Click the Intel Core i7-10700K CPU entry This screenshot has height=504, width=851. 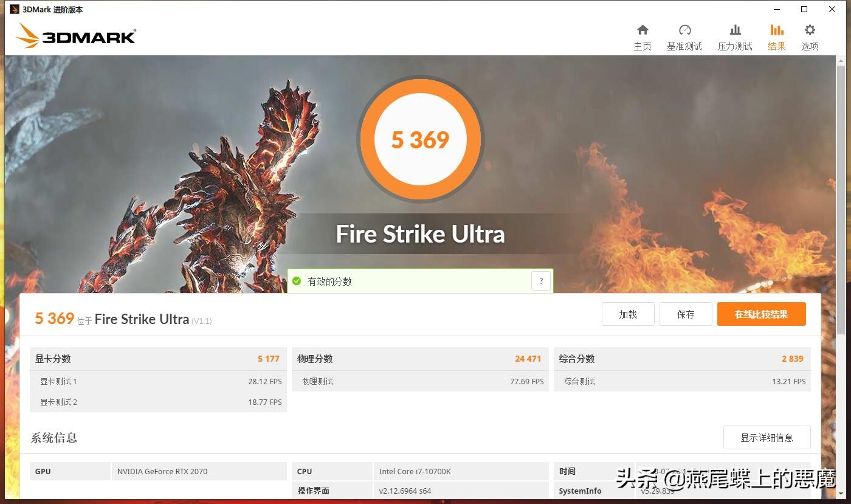[420, 471]
